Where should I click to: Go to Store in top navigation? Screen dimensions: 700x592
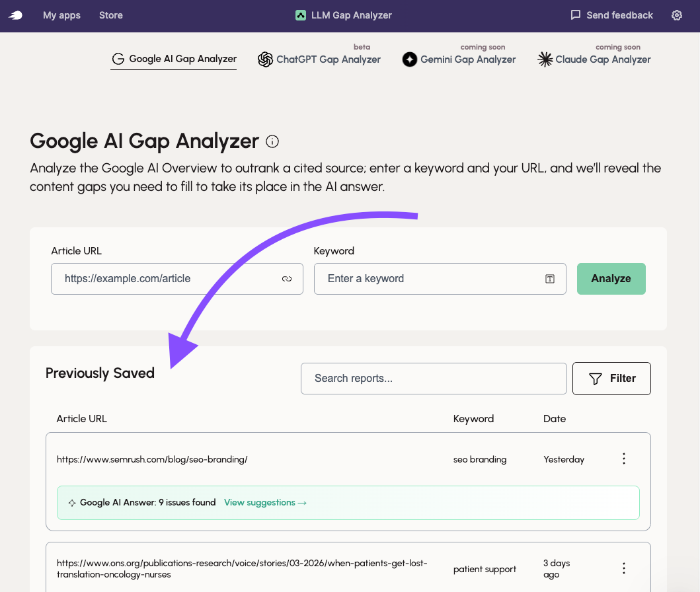pos(110,15)
